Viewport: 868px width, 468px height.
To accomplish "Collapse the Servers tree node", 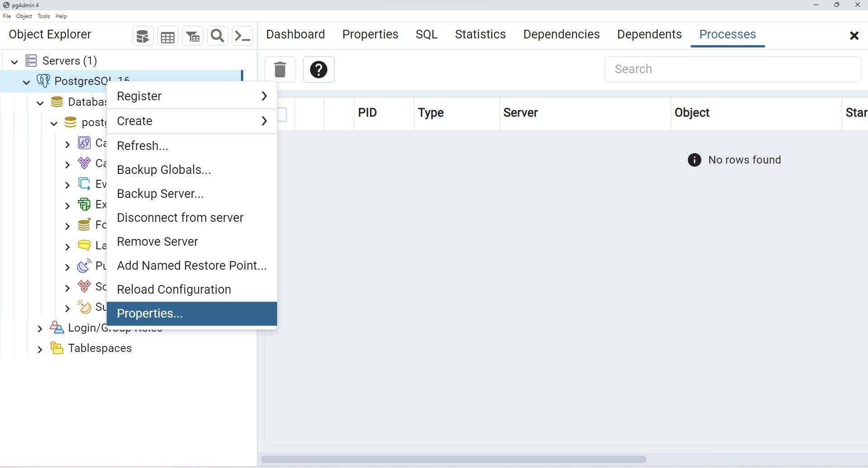I will tap(14, 61).
